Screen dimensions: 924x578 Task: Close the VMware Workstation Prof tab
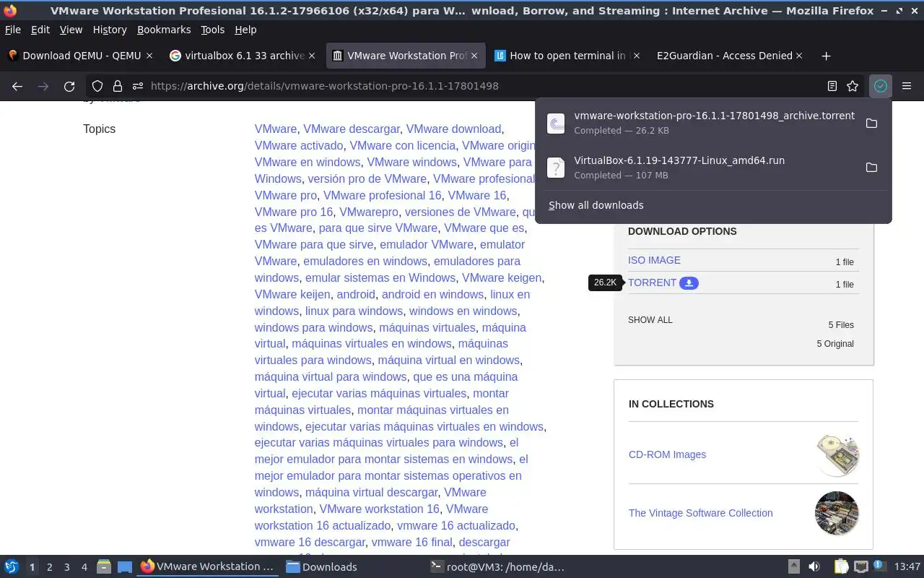(x=474, y=56)
